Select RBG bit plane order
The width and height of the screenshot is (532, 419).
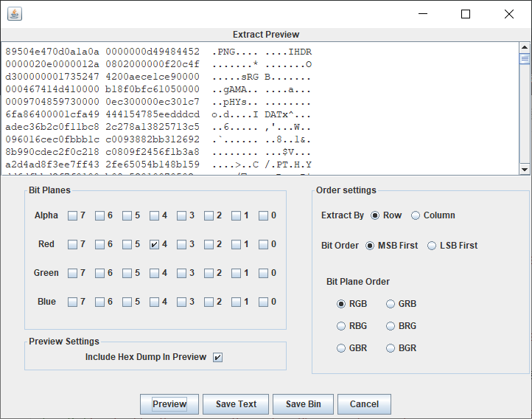pos(341,326)
